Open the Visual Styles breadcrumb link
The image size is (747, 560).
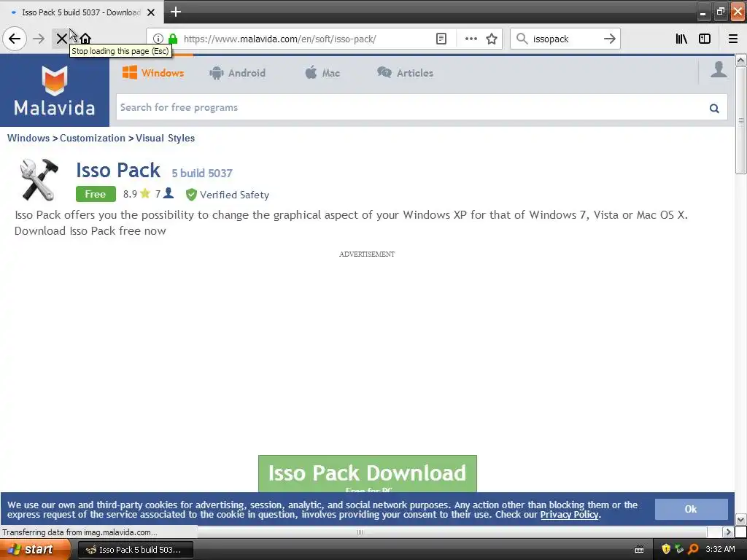tap(165, 138)
